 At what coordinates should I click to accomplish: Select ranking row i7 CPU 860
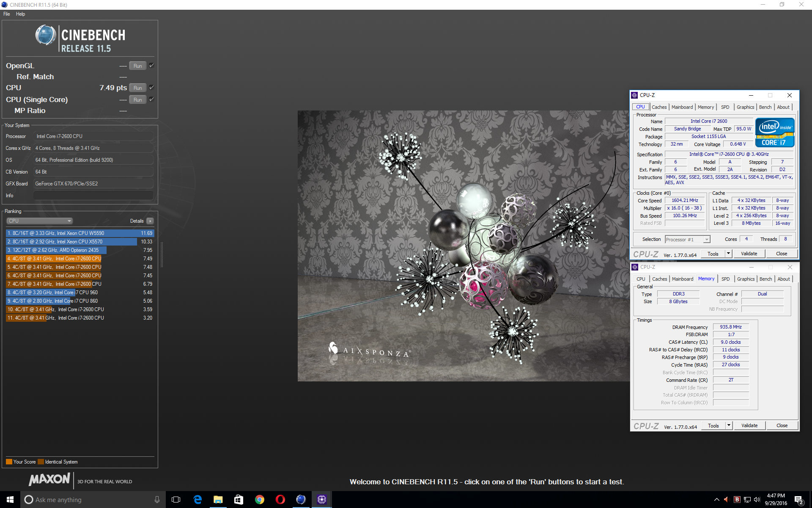(x=80, y=301)
